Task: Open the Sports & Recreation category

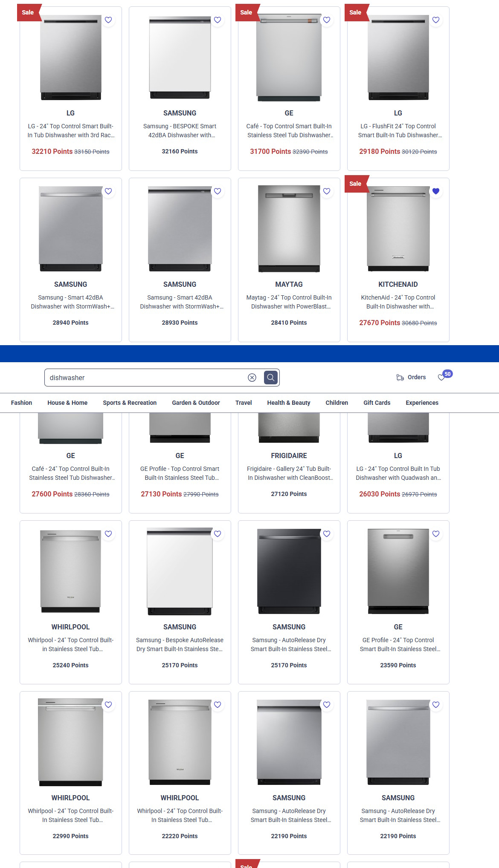Action: pyautogui.click(x=130, y=403)
